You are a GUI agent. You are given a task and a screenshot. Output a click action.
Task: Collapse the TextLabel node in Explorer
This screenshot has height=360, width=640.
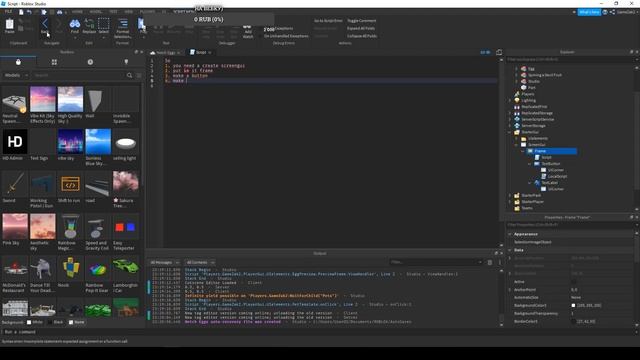pyautogui.click(x=529, y=183)
